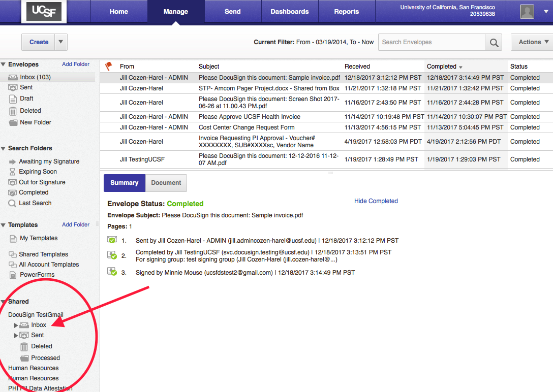Open the Actions dropdown menu

(533, 42)
